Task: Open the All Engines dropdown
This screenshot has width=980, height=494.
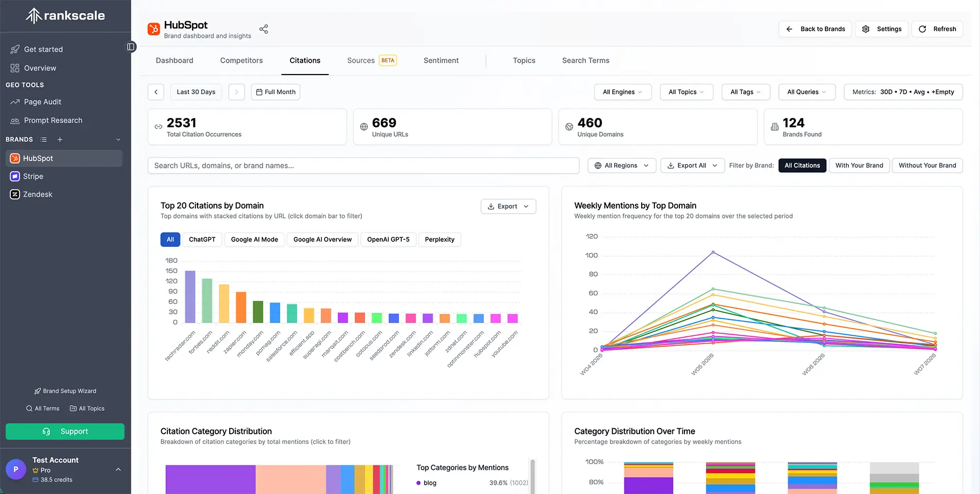Action: click(622, 92)
